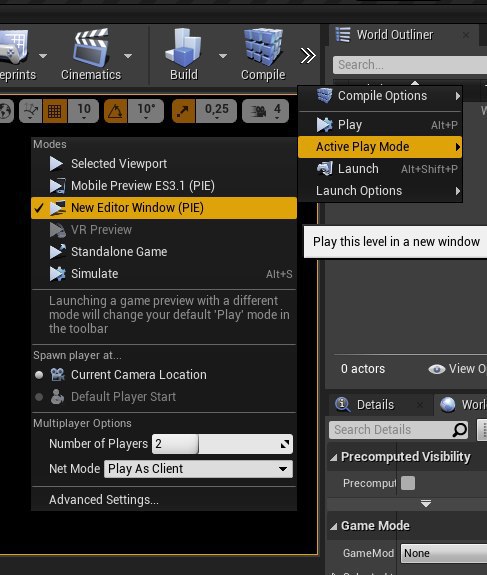The height and width of the screenshot is (575, 487).
Task: Expand Build options dropdown arrow
Action: point(223,56)
